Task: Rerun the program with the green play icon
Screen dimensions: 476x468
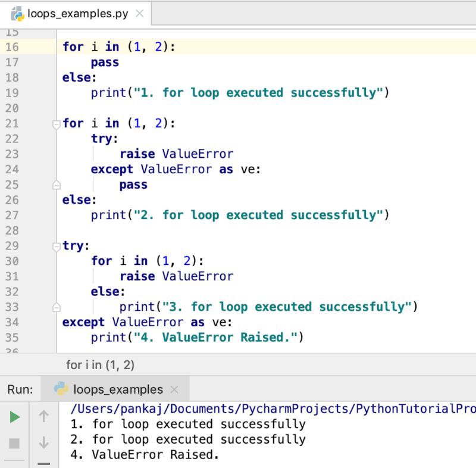Action: coord(15,416)
